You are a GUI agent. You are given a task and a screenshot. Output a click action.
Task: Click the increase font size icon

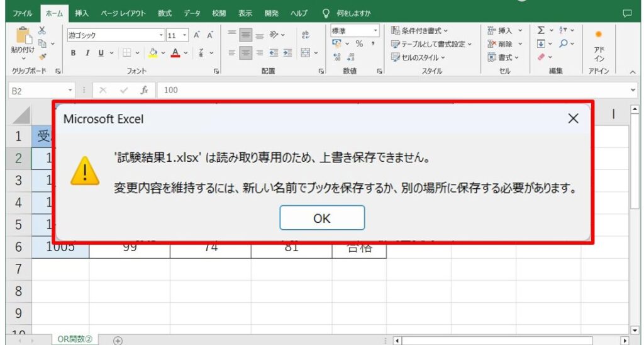(197, 35)
